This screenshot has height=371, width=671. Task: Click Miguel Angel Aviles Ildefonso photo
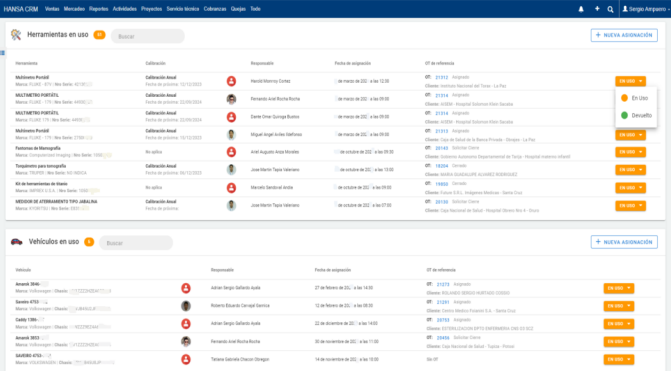231,134
